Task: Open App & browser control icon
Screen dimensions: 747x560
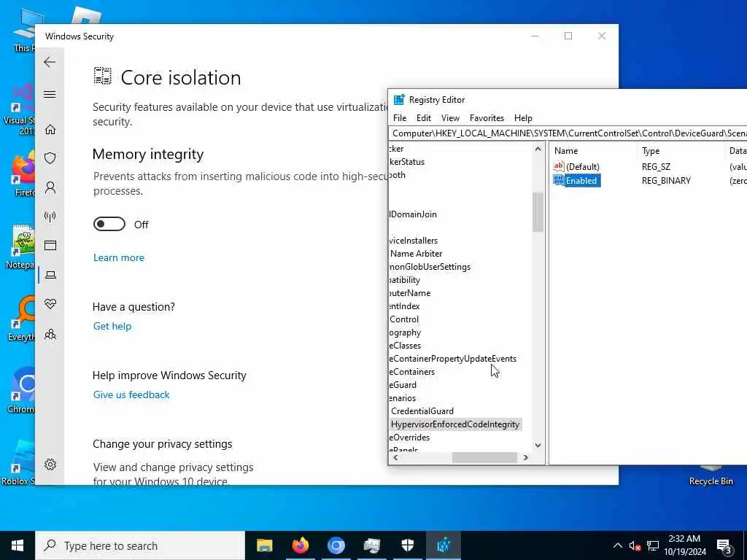Action: click(x=50, y=245)
